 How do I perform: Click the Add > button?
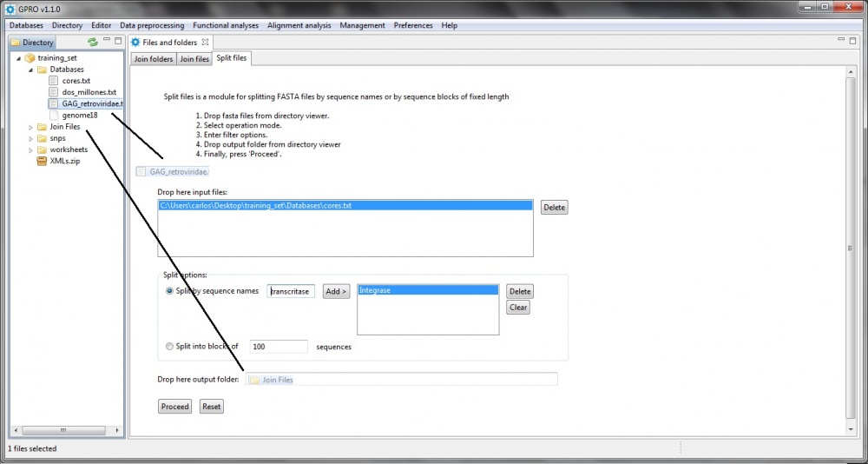pyautogui.click(x=336, y=292)
